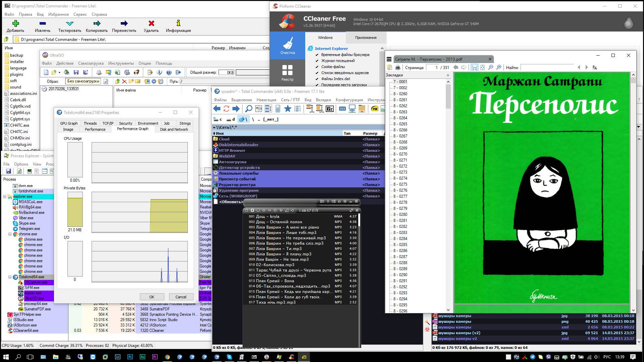Click the print icon in SumatraPDF toolbar

pyautogui.click(x=398, y=67)
